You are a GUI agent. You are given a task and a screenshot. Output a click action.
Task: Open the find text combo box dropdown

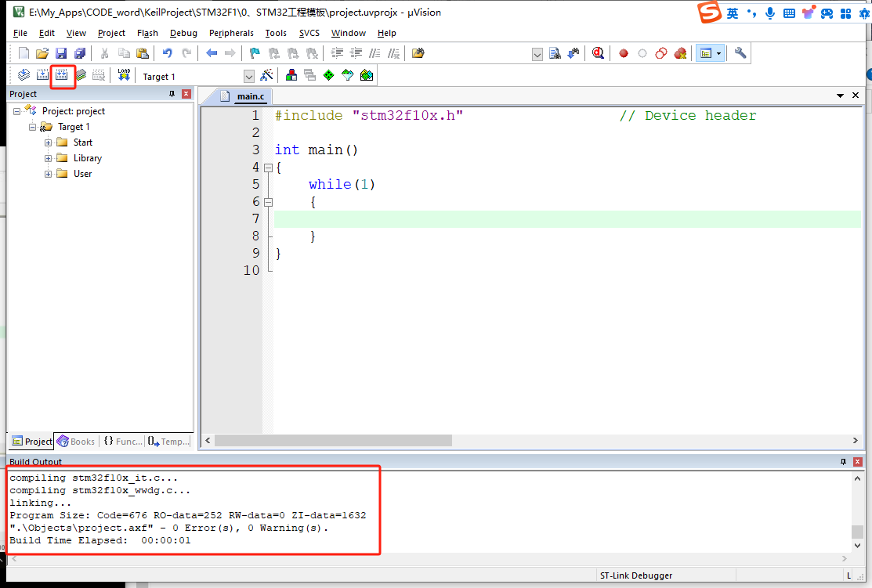coord(537,55)
